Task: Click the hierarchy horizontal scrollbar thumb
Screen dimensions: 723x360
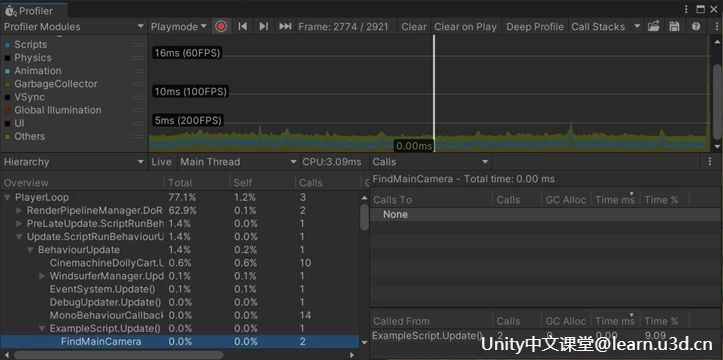Action: [x=119, y=355]
